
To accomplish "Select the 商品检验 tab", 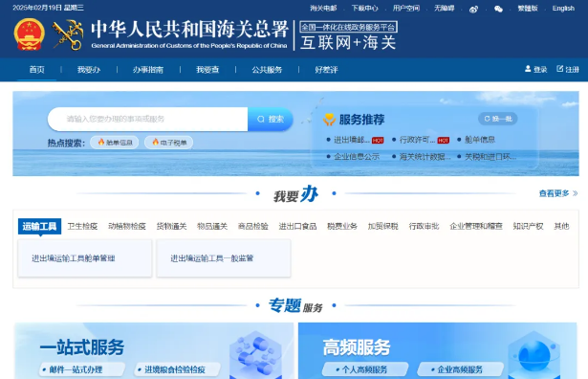I will [253, 226].
